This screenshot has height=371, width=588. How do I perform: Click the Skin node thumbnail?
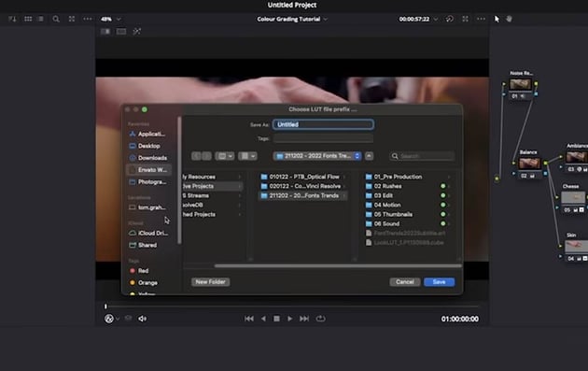pyautogui.click(x=577, y=247)
